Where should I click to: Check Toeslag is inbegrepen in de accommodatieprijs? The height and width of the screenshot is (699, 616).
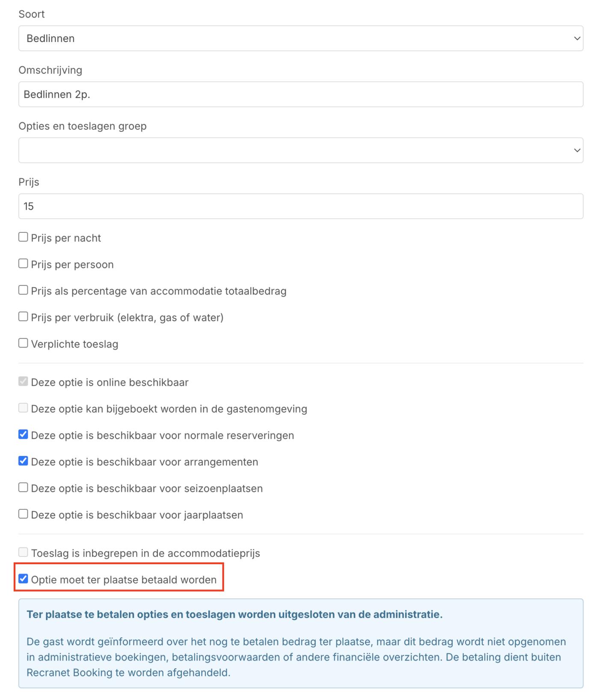(x=23, y=552)
